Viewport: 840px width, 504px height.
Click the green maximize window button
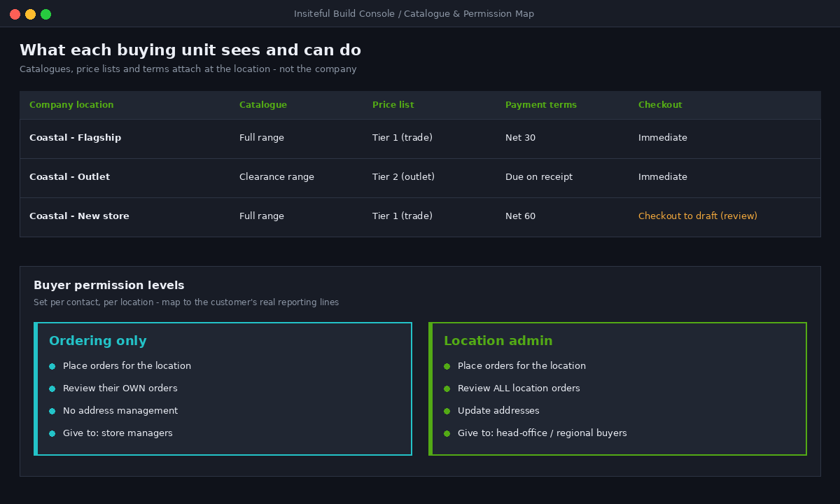(x=45, y=14)
